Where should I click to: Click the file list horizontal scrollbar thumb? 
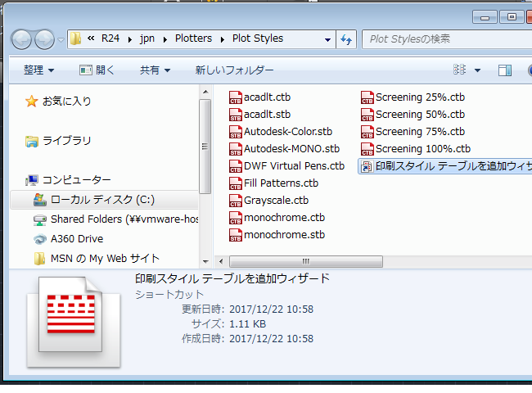(x=306, y=262)
